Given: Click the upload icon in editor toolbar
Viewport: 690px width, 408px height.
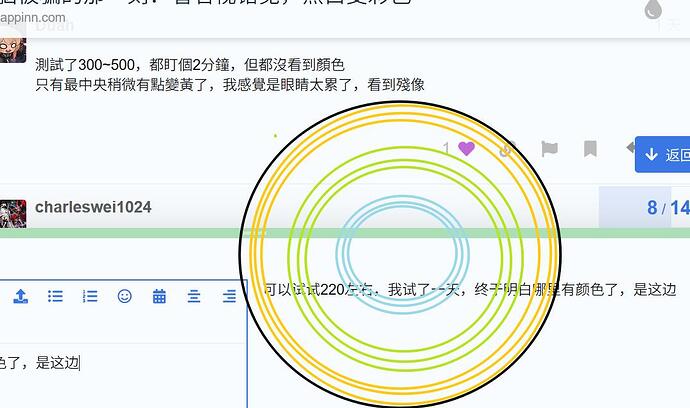Looking at the screenshot, I should [x=20, y=296].
